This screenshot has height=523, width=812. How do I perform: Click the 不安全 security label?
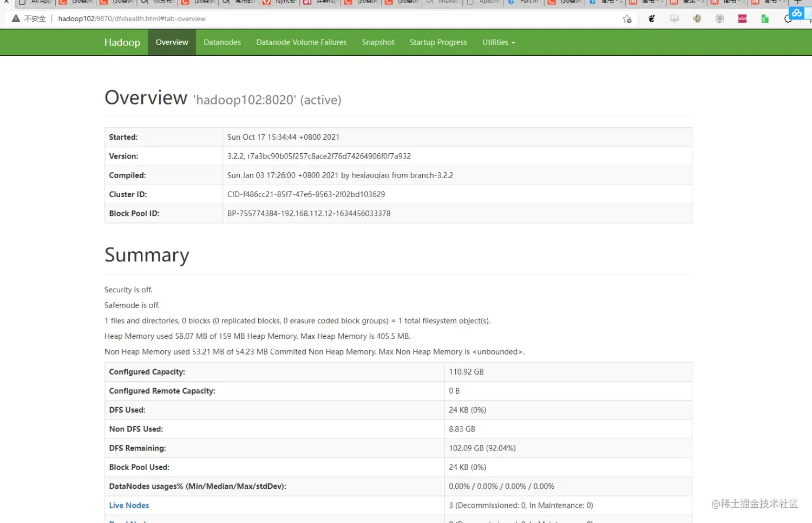coord(35,18)
